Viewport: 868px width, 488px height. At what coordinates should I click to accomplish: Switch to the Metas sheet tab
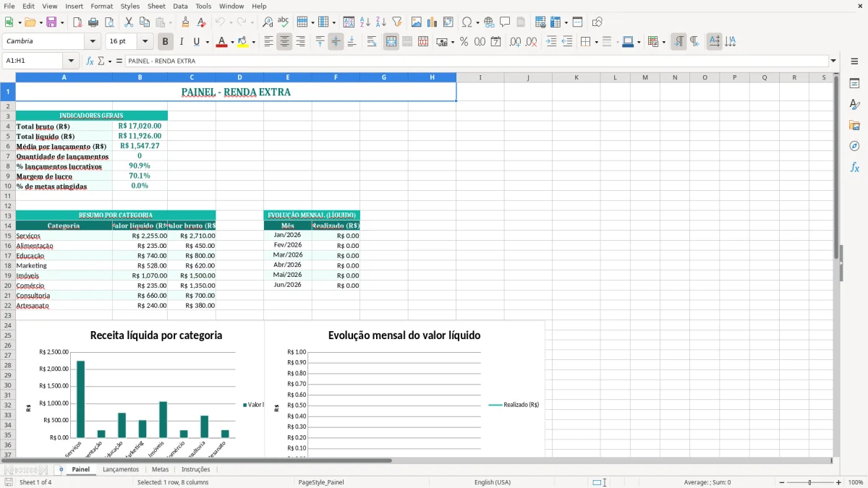click(160, 469)
